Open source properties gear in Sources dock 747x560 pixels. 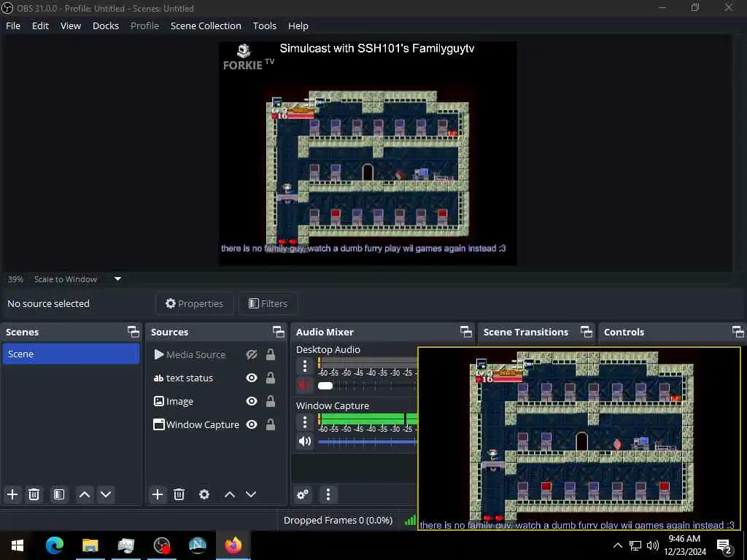204,494
